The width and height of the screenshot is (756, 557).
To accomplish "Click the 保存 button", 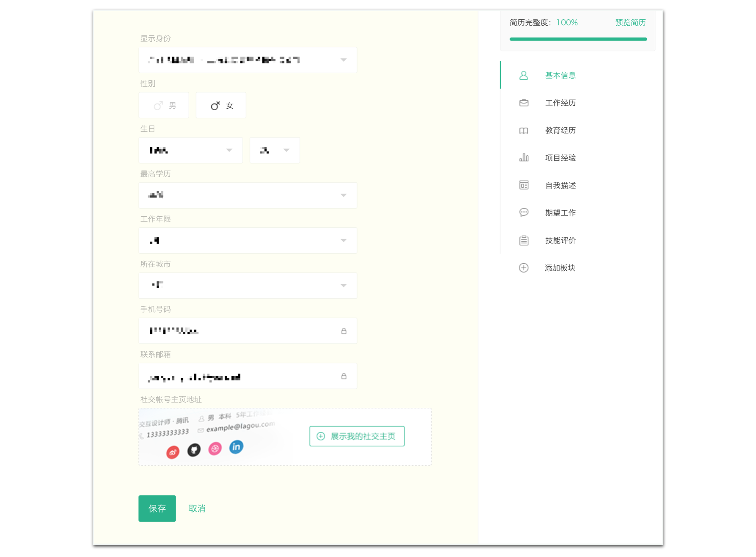I will coord(157,508).
